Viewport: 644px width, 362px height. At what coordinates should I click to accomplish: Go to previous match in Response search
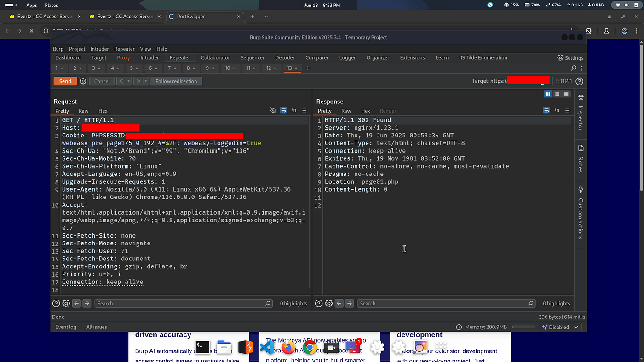point(339,303)
